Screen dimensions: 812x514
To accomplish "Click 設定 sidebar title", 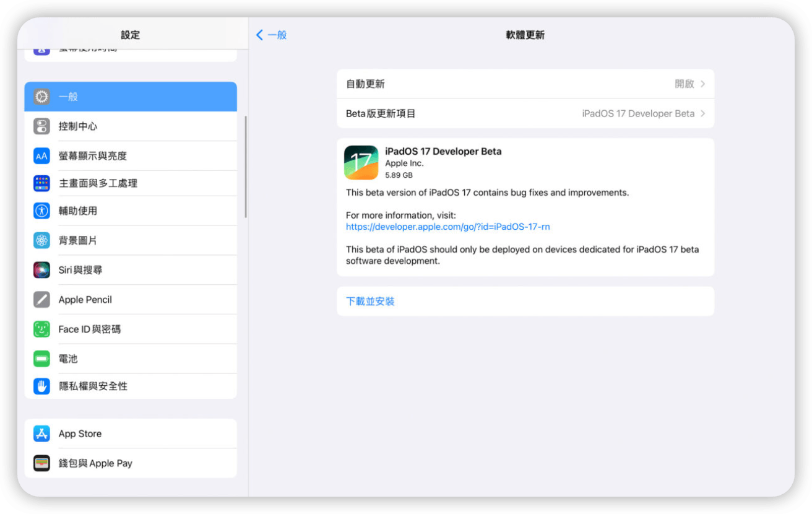I will pyautogui.click(x=131, y=35).
